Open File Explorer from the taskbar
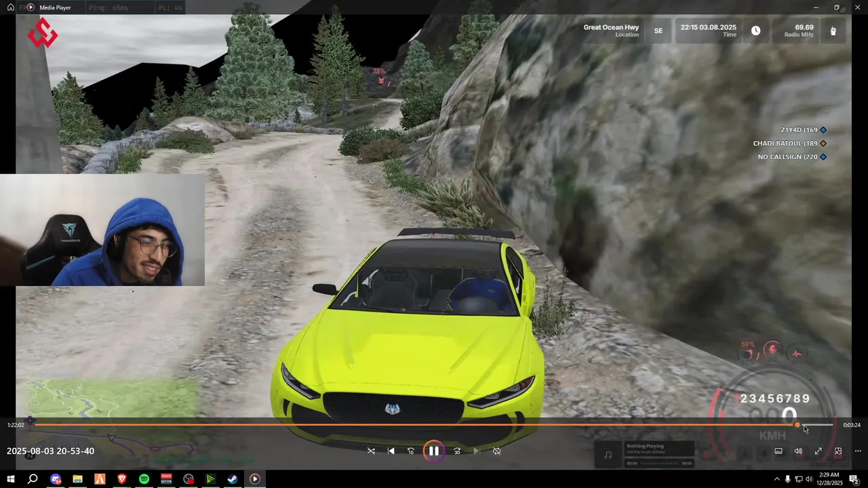Image resolution: width=868 pixels, height=488 pixels. pyautogui.click(x=77, y=479)
